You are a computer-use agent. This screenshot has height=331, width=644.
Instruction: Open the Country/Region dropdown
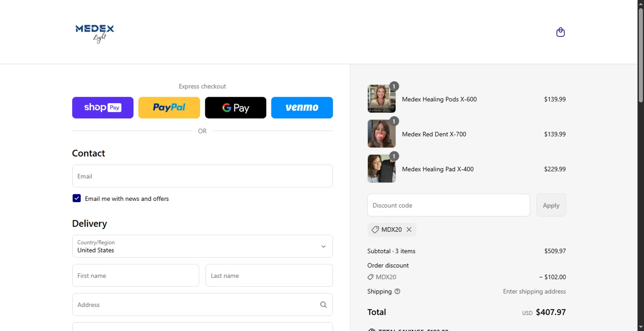202,246
